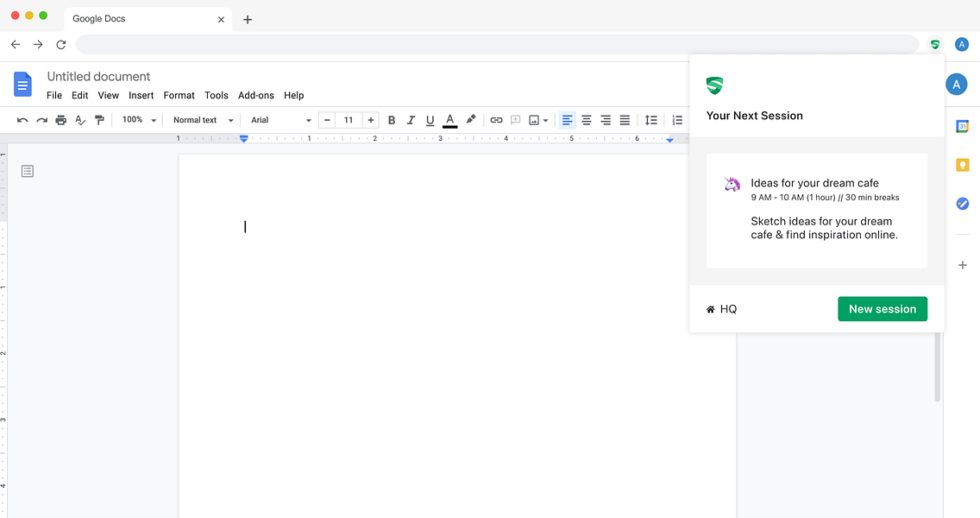The width and height of the screenshot is (980, 518).
Task: Click the unicorn emoji on the session card
Action: 732,184
